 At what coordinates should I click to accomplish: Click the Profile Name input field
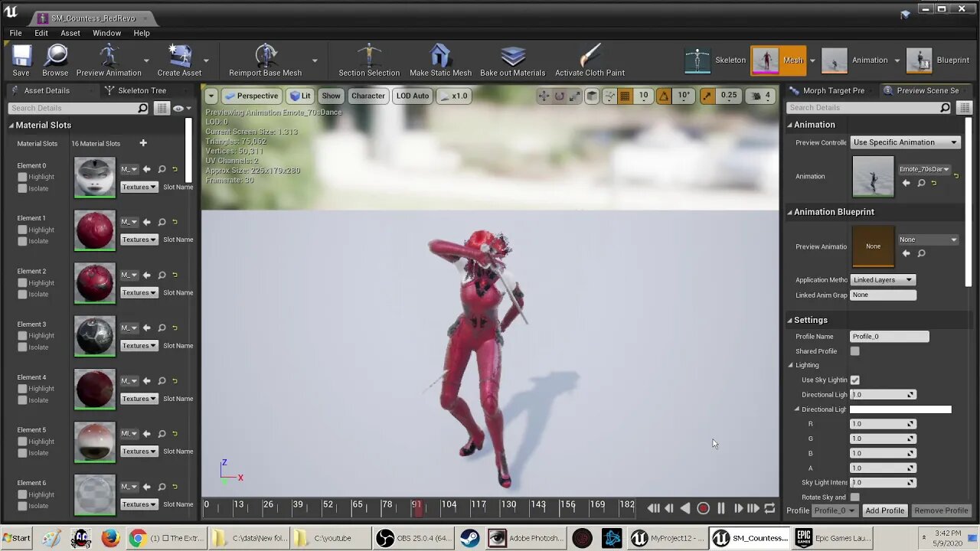tap(890, 337)
